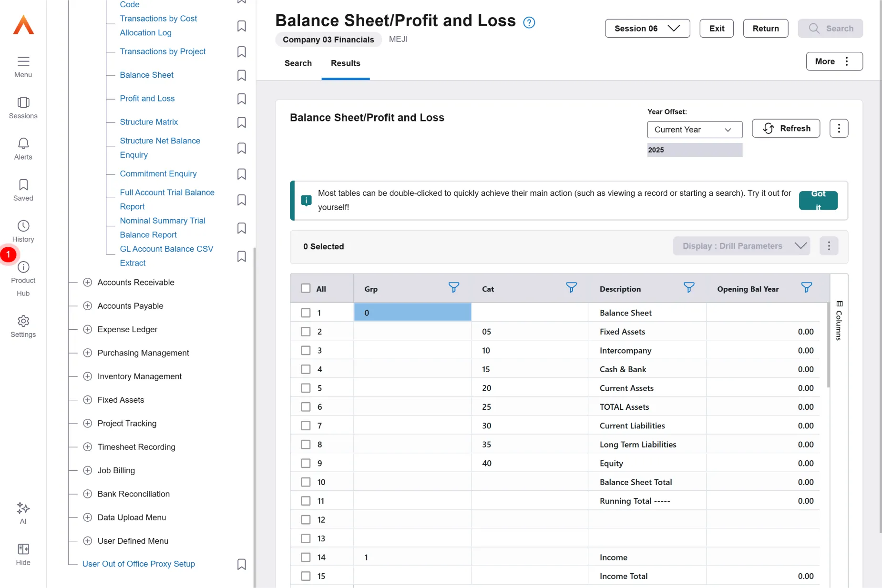The width and height of the screenshot is (882, 588).
Task: Expand the Accounts Receivable tree node
Action: click(x=88, y=283)
